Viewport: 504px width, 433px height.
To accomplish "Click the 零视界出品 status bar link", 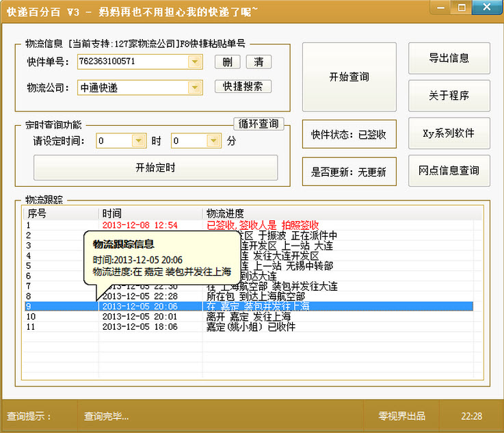I will (x=401, y=416).
